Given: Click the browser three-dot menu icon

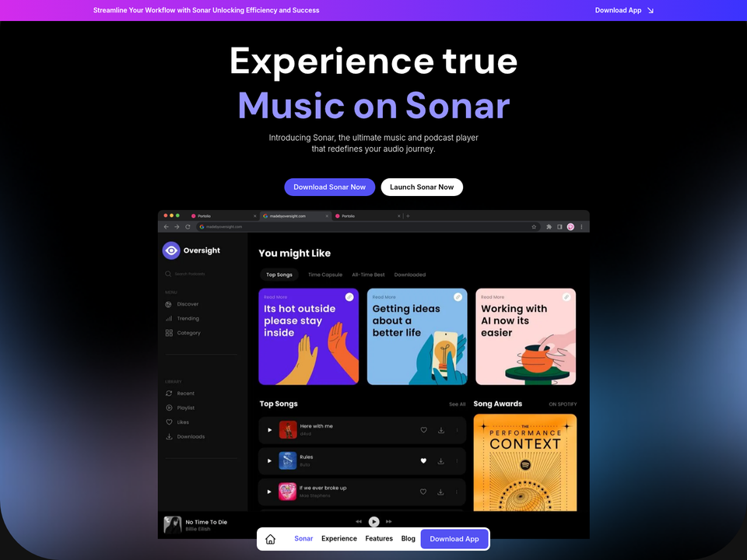Looking at the screenshot, I should pyautogui.click(x=581, y=227).
